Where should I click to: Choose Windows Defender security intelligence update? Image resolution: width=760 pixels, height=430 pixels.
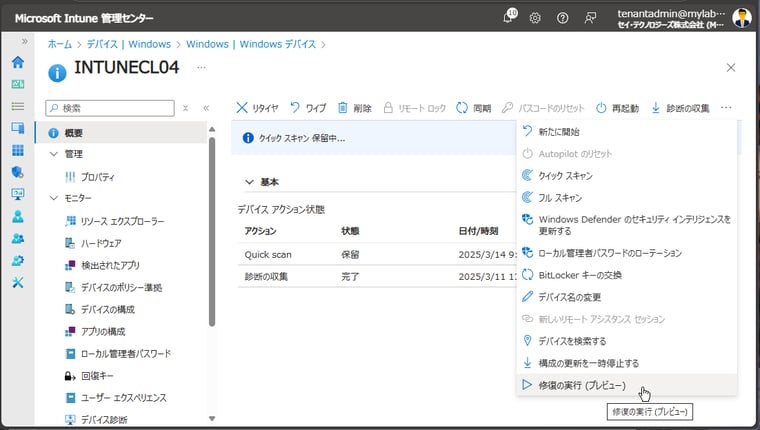coord(627,225)
